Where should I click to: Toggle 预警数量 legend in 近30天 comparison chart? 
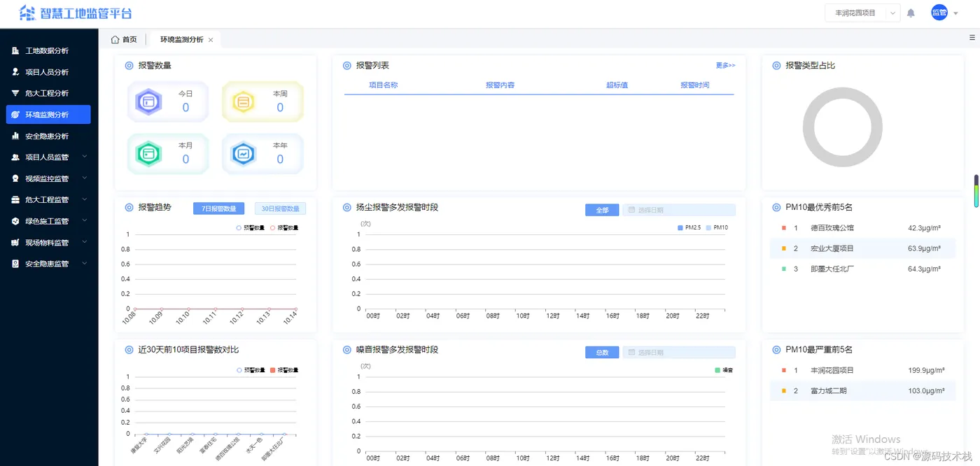(x=251, y=370)
